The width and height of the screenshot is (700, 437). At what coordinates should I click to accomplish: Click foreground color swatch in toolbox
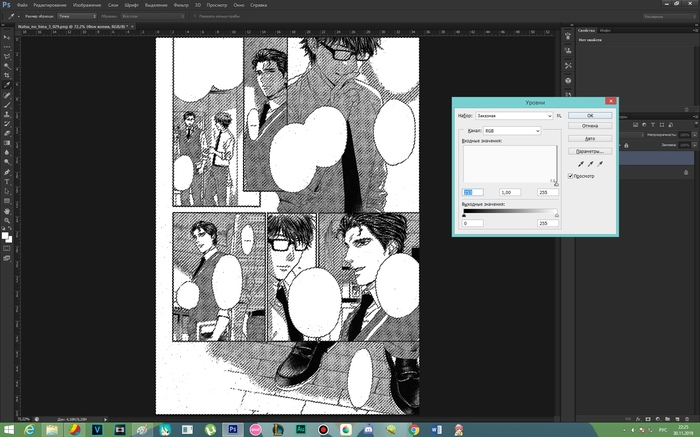click(5, 236)
